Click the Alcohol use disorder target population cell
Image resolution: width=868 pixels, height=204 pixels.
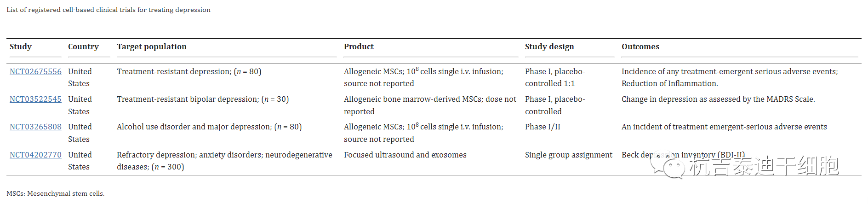(209, 127)
